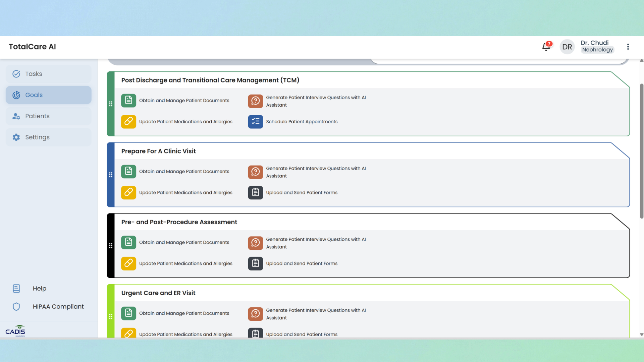Click Upload and Send Forms icon in Clinic Visit
This screenshot has width=644, height=362.
[255, 192]
